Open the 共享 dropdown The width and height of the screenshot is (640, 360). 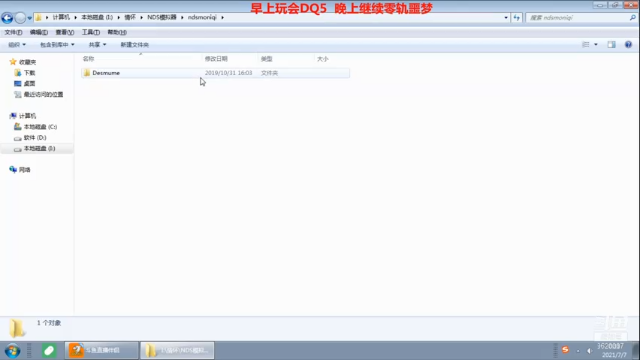97,44
